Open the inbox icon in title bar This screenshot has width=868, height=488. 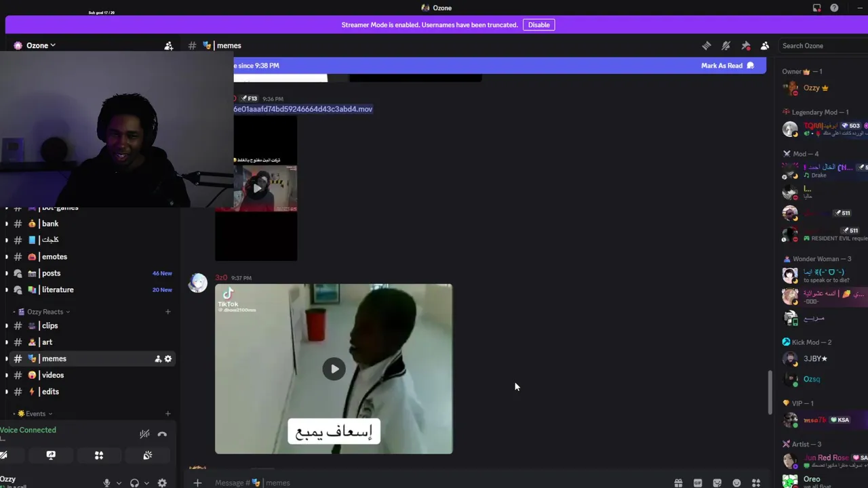tap(816, 7)
